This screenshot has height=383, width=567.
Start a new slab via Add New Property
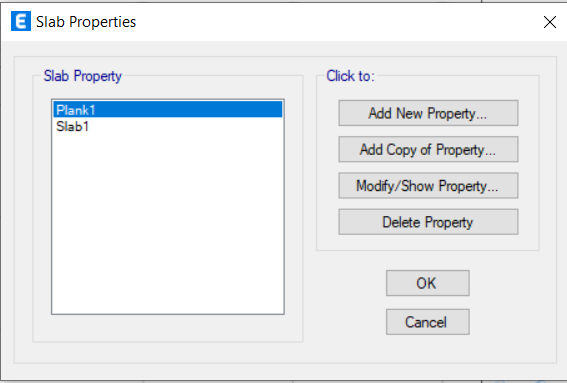pos(428,113)
